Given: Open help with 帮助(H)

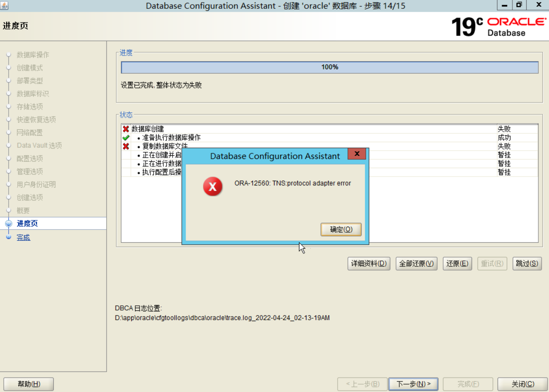Looking at the screenshot, I should click(29, 384).
